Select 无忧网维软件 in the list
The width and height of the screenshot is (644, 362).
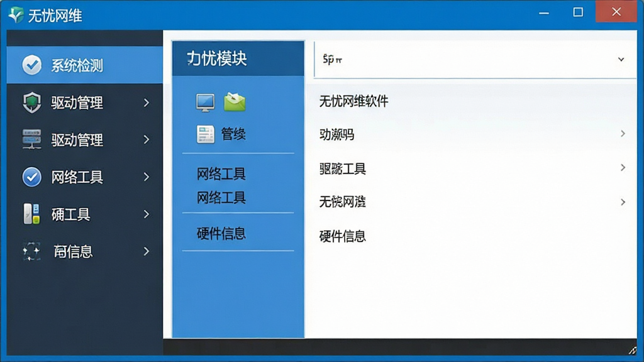353,101
